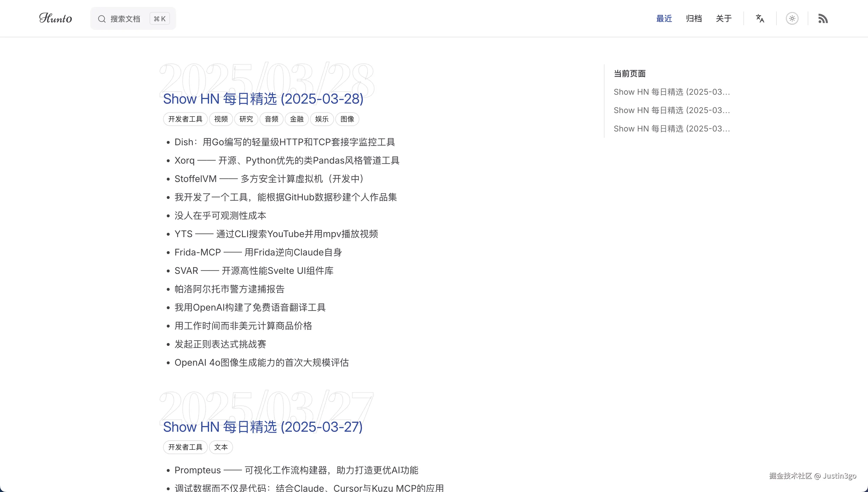The height and width of the screenshot is (492, 868).
Task: Filter by 音频 tag
Action: 271,119
